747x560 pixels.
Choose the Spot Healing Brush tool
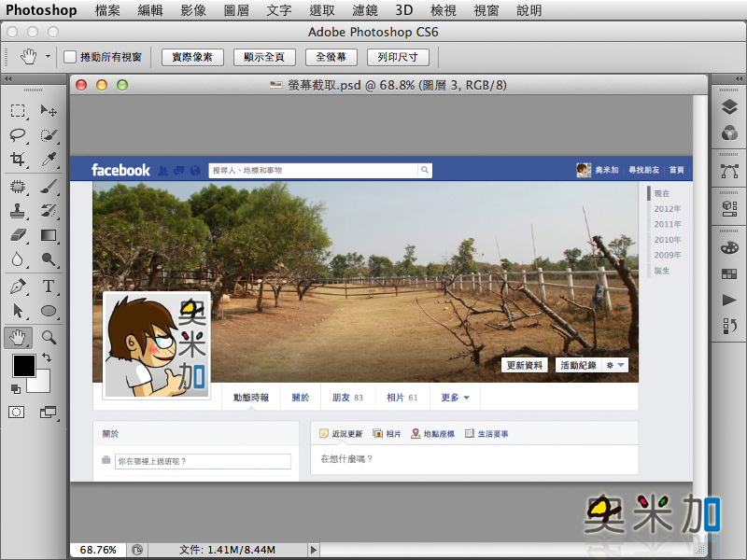18,187
